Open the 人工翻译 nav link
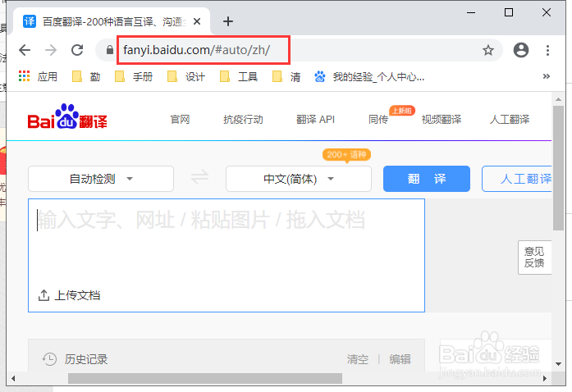Viewport: 572px width, 392px height. click(x=510, y=119)
